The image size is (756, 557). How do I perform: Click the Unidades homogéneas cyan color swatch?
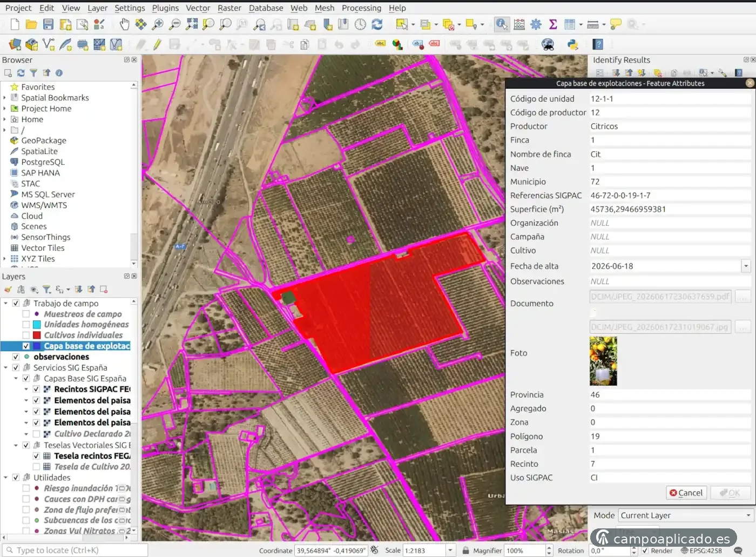37,325
